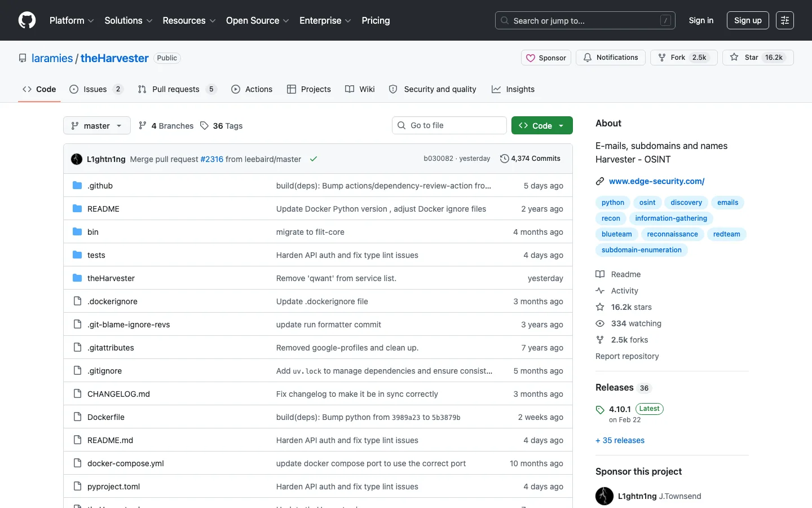Expand the Platform menu in header
This screenshot has width=812, height=508.
coord(72,20)
